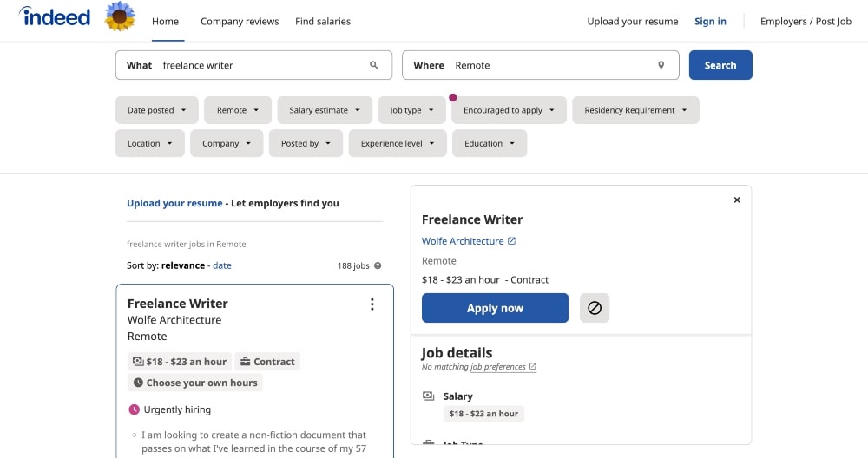Go to Company reviews tab

(240, 22)
